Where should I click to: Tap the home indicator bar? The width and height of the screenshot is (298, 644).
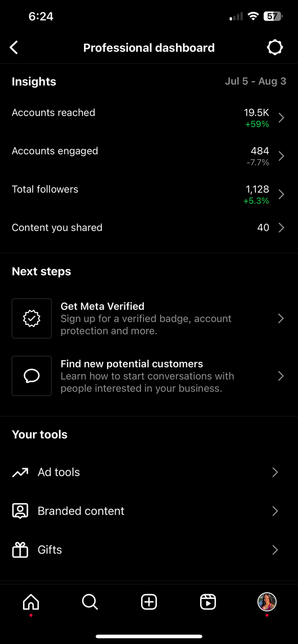[149, 636]
